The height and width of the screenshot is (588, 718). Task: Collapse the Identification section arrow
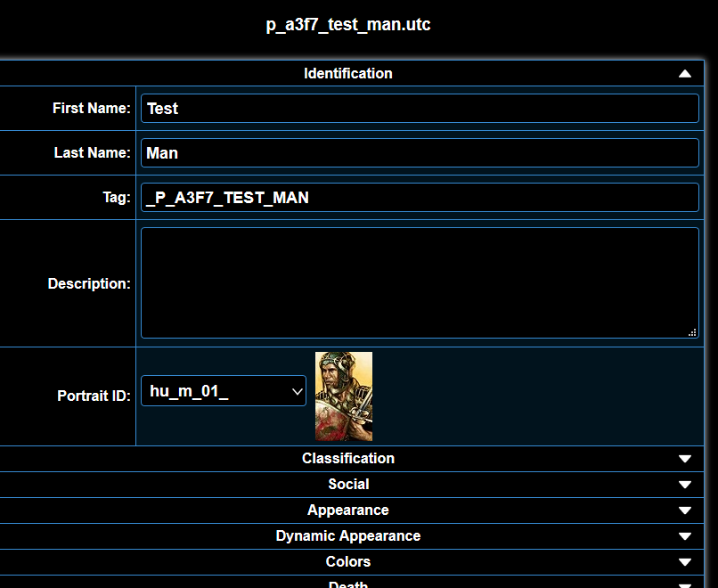pyautogui.click(x=684, y=74)
